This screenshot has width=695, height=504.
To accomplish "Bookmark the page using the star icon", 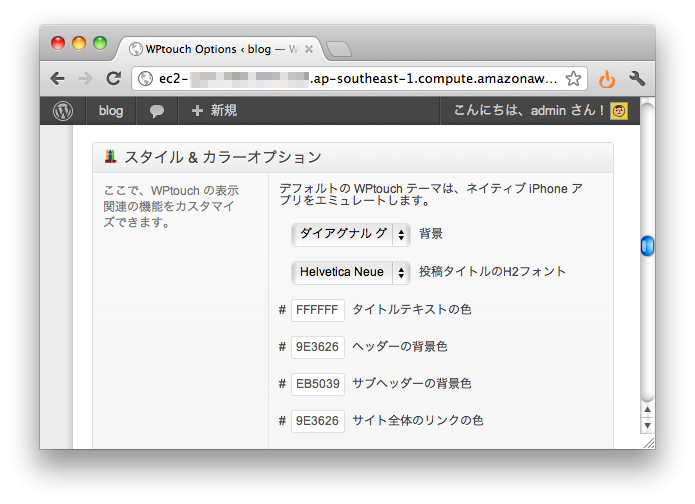I will [x=573, y=79].
